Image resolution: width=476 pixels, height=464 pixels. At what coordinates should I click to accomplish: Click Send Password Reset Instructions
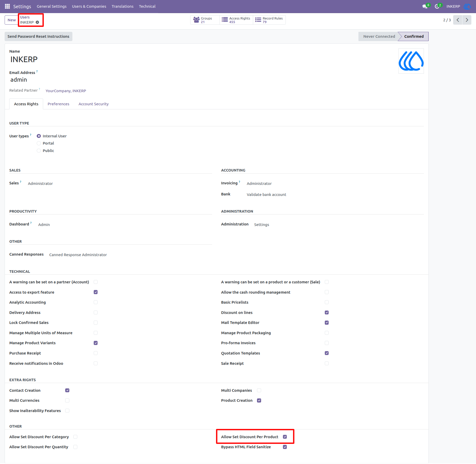click(x=39, y=36)
